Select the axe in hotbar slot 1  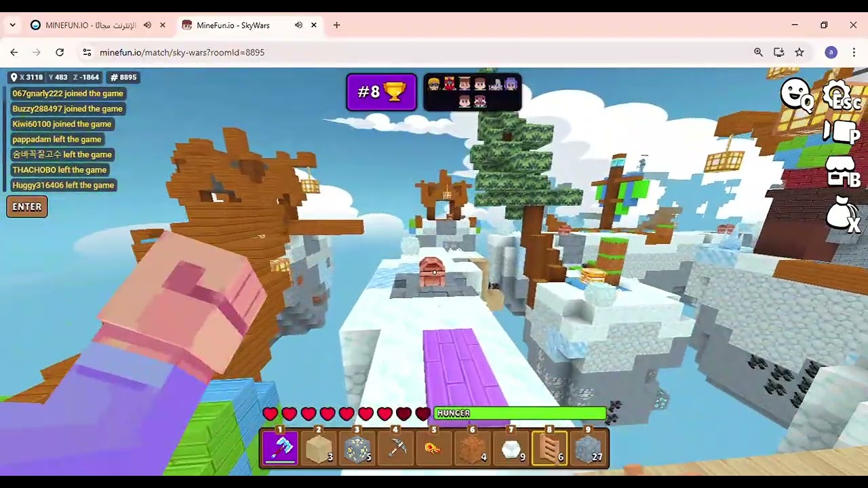pyautogui.click(x=280, y=448)
